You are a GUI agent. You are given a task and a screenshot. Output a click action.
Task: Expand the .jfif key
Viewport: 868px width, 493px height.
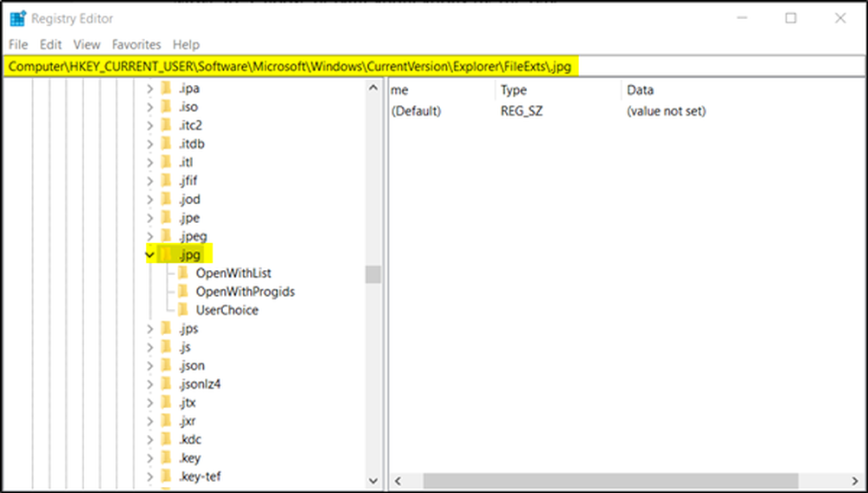(x=150, y=181)
